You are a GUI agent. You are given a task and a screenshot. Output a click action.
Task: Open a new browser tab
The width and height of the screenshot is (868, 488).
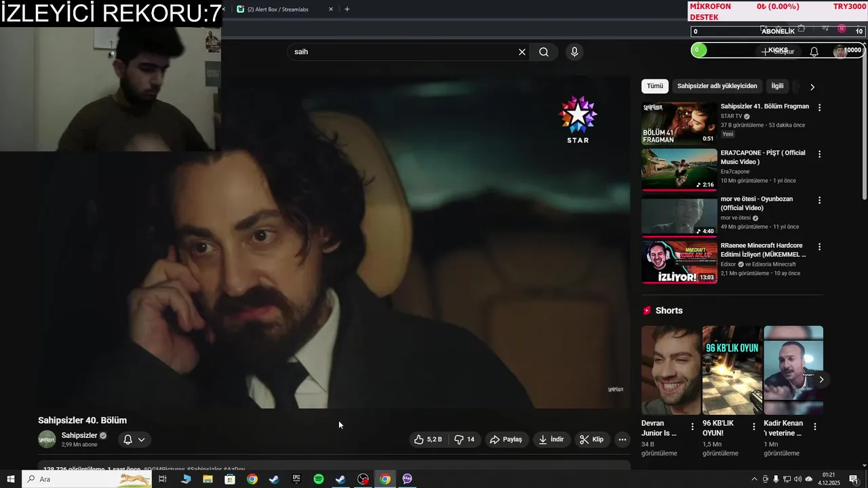347,9
